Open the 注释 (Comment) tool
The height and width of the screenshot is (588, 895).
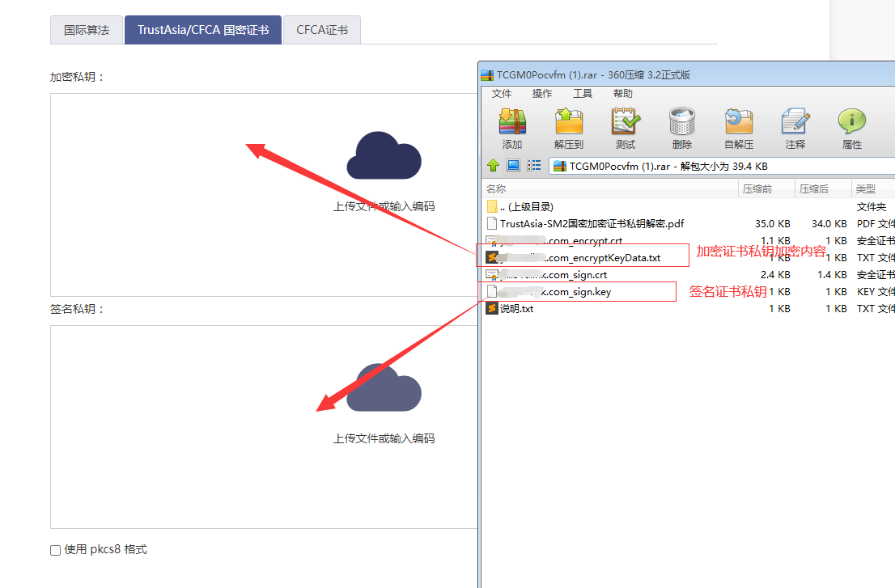pos(795,128)
